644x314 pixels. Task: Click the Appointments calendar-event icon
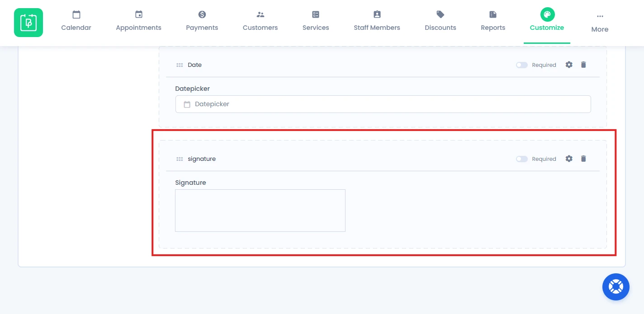point(139,14)
